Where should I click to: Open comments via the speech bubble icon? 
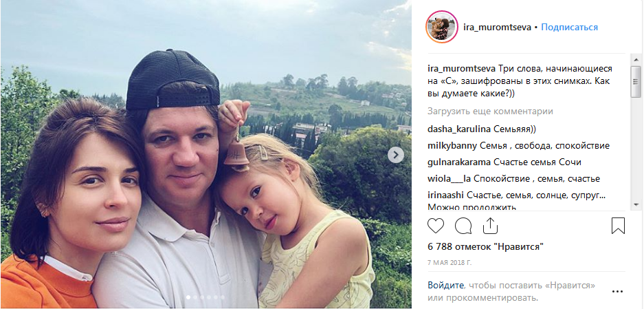click(x=463, y=226)
